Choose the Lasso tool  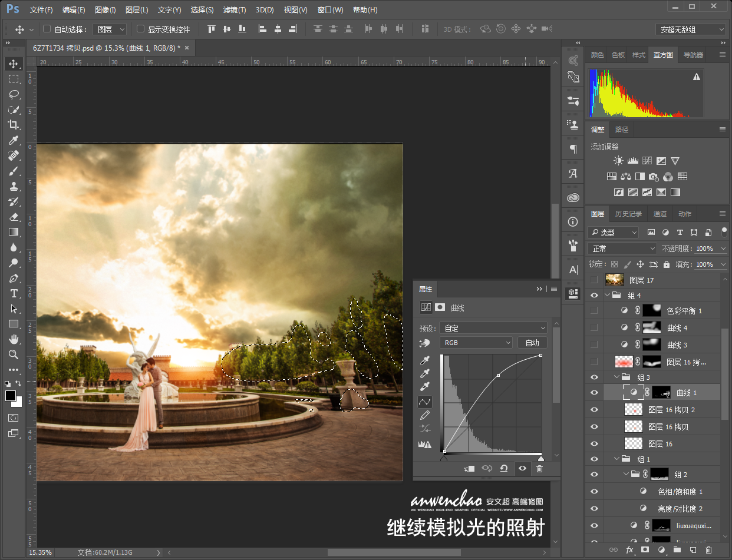point(14,94)
